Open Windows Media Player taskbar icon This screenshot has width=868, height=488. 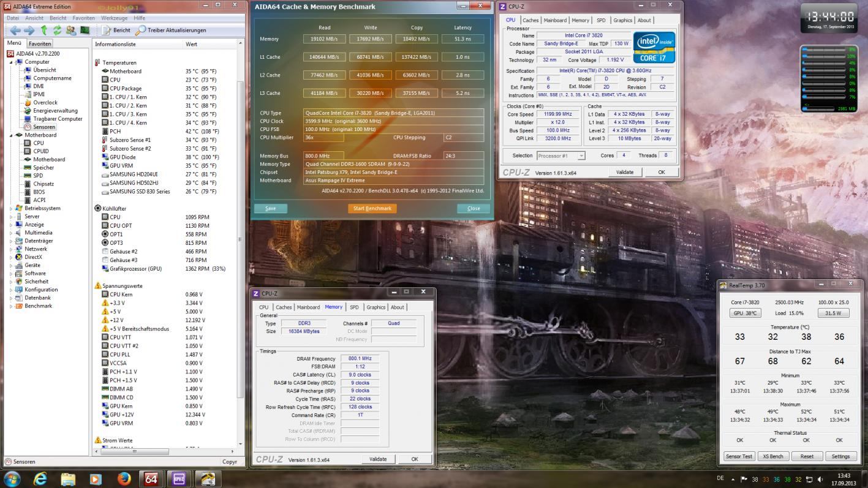pyautogui.click(x=96, y=479)
